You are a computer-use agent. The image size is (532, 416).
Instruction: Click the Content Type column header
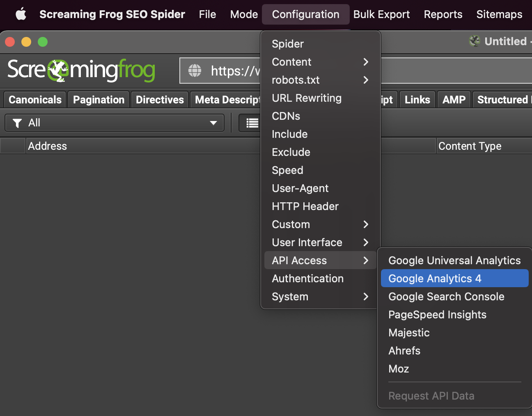[470, 146]
